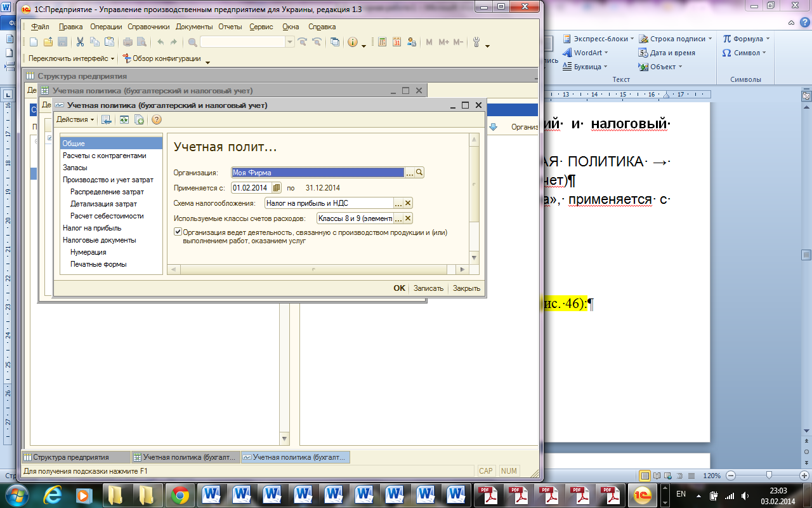Click the first icon after Действия in dialog toolbar
This screenshot has width=812, height=508.
107,119
